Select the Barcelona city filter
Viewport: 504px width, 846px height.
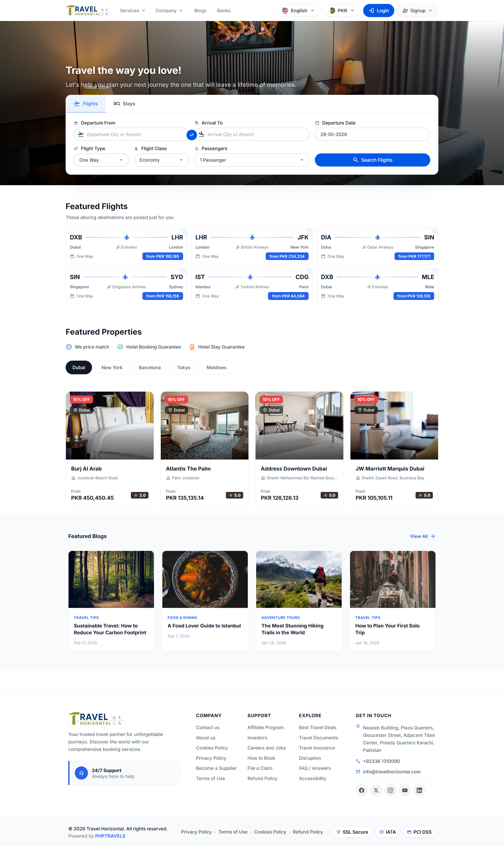150,367
